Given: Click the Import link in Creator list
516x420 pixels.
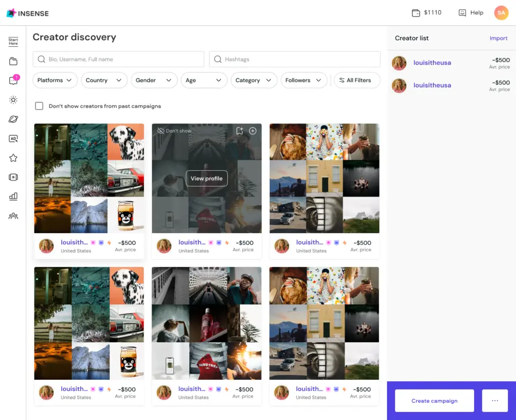Looking at the screenshot, I should [x=498, y=38].
